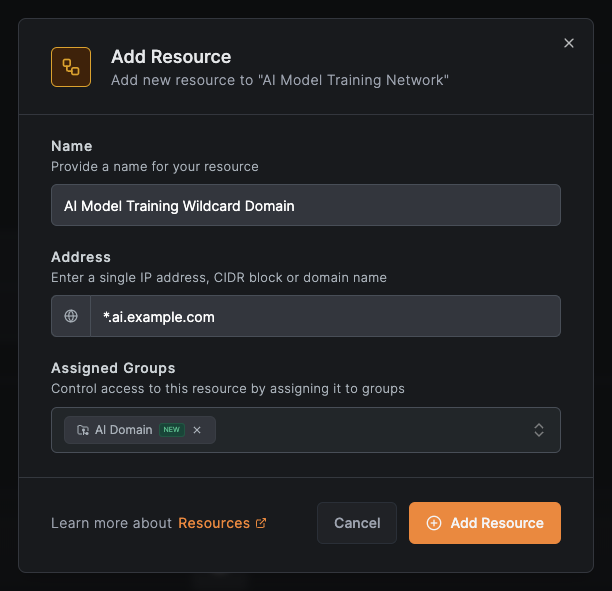Click the 'Add Resource' dialog title
This screenshot has width=612, height=591.
(171, 57)
